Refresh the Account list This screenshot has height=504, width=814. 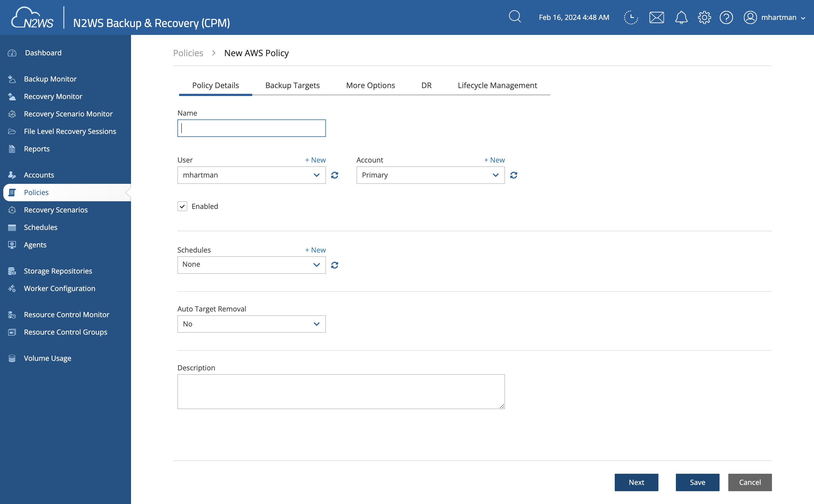point(513,175)
